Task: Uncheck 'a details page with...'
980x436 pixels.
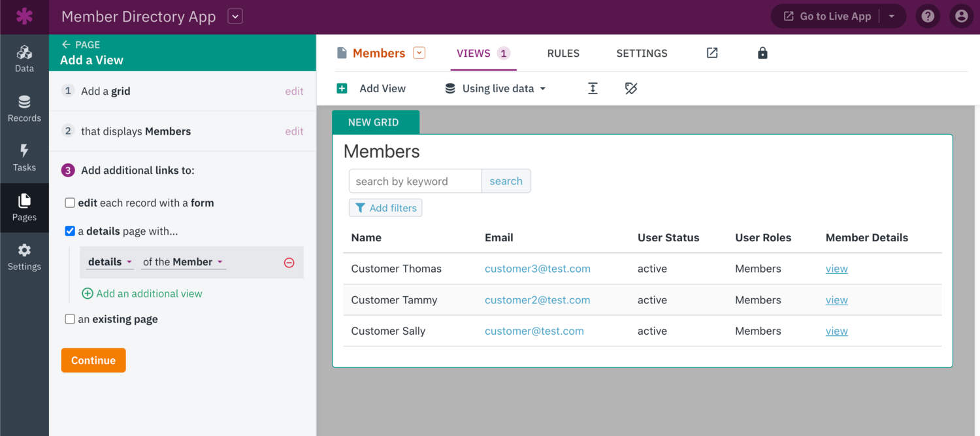Action: (70, 231)
